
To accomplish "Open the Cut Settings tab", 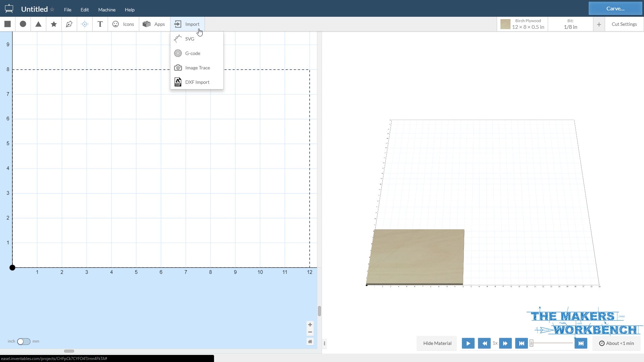I will (x=624, y=24).
